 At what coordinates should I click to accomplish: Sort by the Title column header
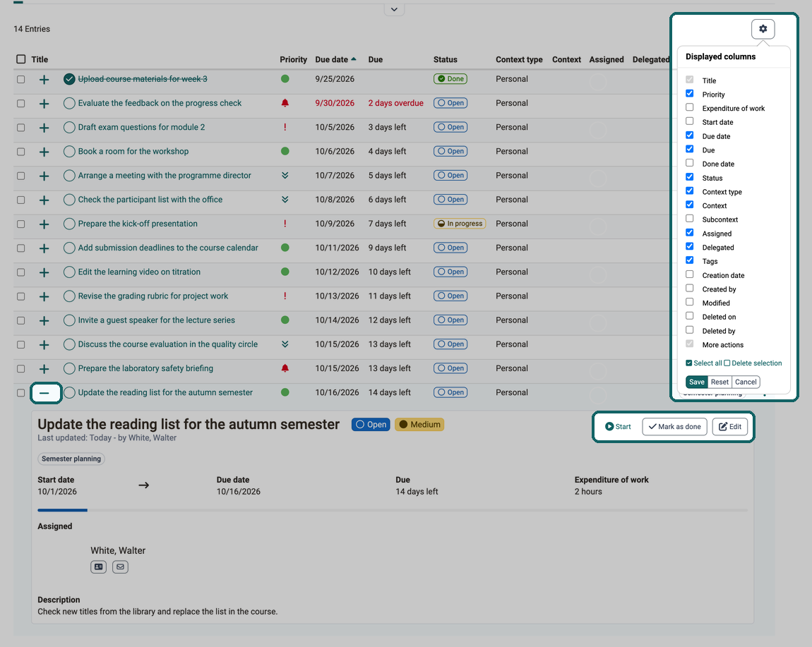tap(40, 59)
